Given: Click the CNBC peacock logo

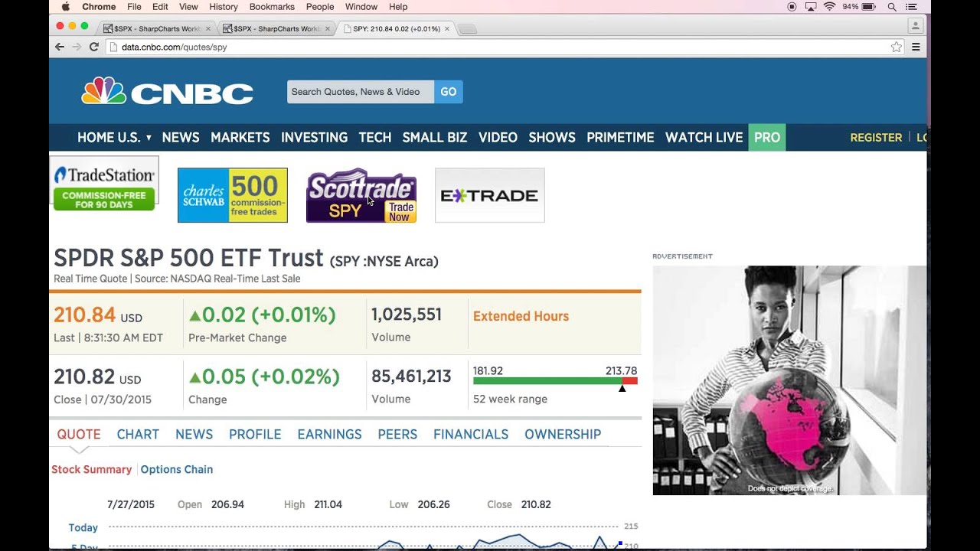Looking at the screenshot, I should coord(167,91).
